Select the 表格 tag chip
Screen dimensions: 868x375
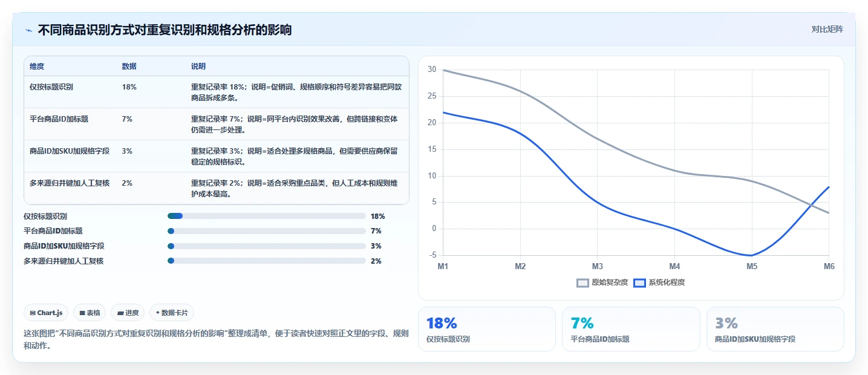[90, 313]
